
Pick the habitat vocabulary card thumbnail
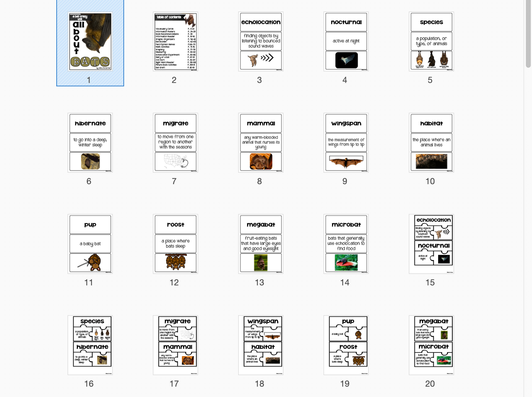point(431,143)
